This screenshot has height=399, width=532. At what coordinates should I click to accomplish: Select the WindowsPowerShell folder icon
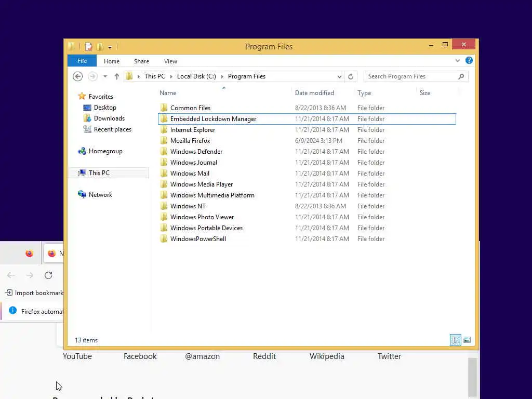click(164, 239)
